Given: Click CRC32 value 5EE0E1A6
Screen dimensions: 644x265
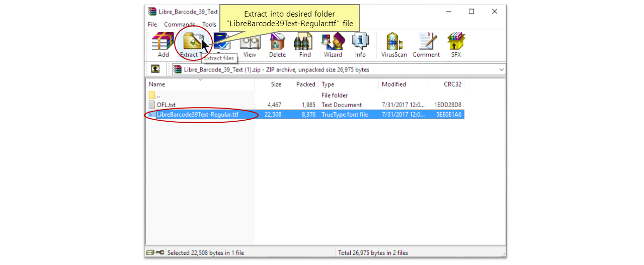Looking at the screenshot, I should pyautogui.click(x=449, y=115).
